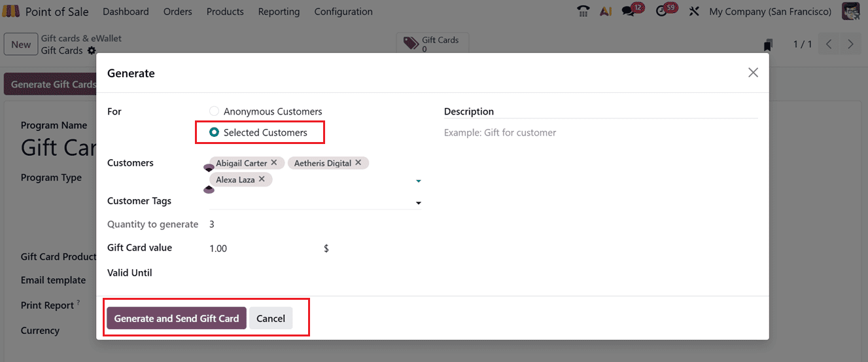Remove the Aetheris Digital tag
The image size is (868, 362).
pyautogui.click(x=358, y=162)
